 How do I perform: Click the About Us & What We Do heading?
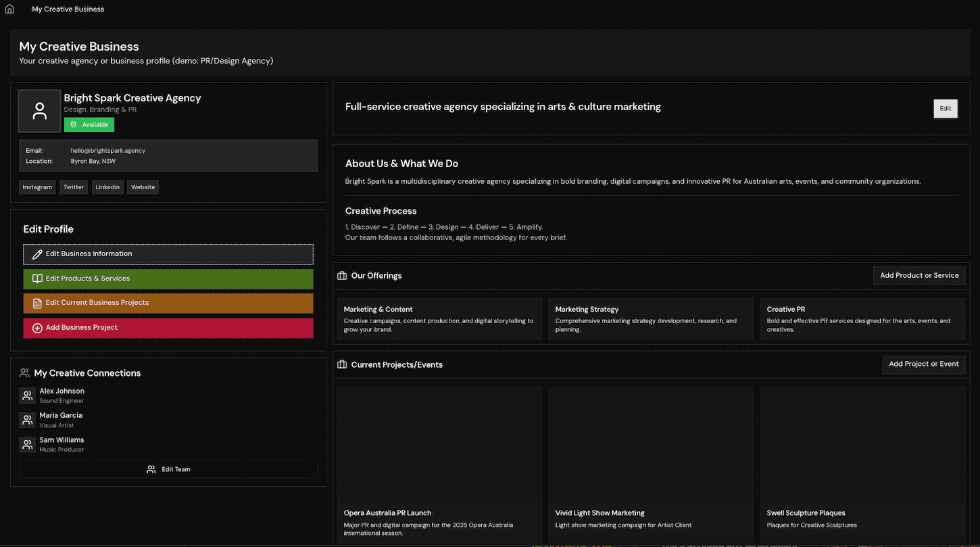[x=401, y=164]
